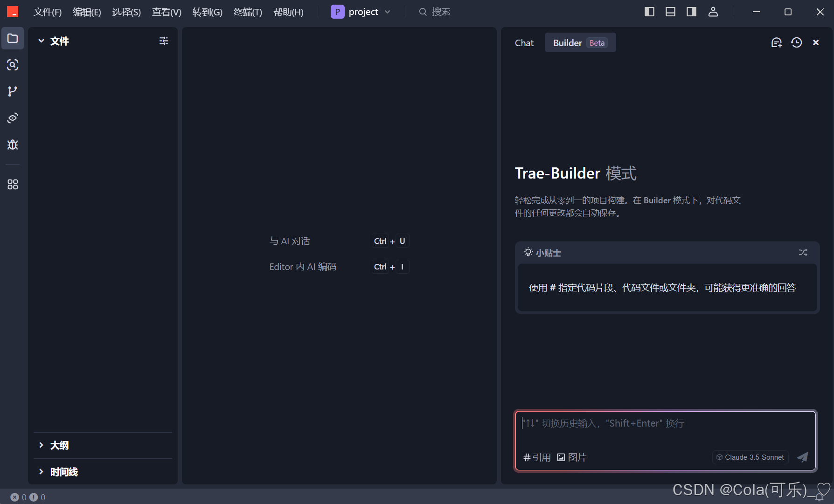Minimize the Trae window
The width and height of the screenshot is (834, 504).
click(756, 12)
